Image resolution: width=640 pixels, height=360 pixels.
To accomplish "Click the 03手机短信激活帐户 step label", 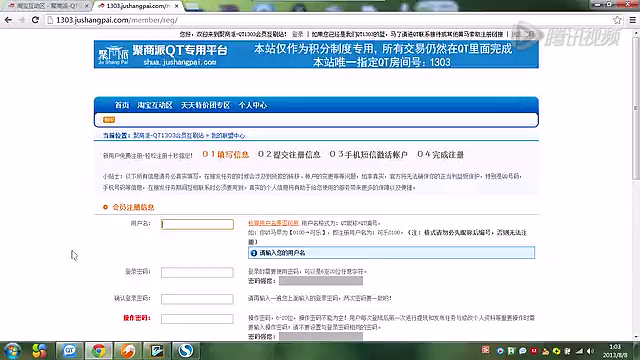I will (369, 155).
